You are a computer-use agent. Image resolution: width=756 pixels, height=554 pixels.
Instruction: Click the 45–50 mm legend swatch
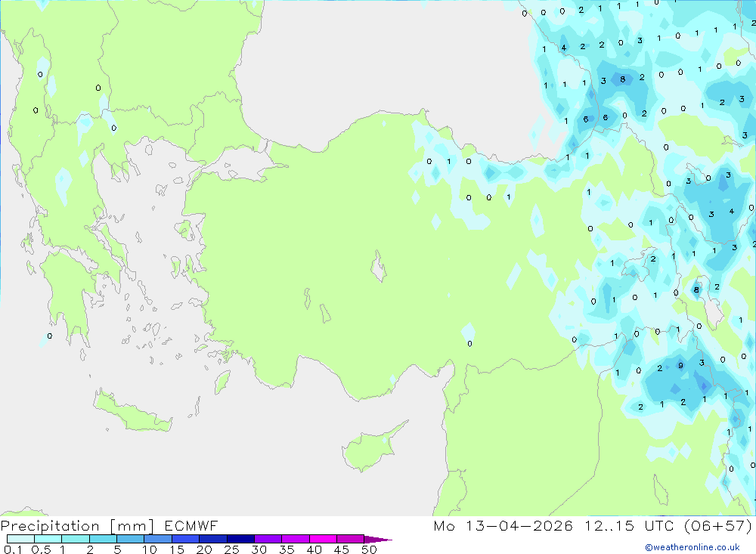click(x=350, y=539)
